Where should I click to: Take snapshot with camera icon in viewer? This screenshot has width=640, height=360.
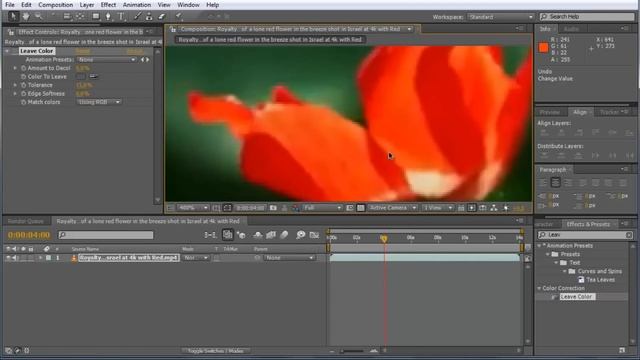[273, 208]
